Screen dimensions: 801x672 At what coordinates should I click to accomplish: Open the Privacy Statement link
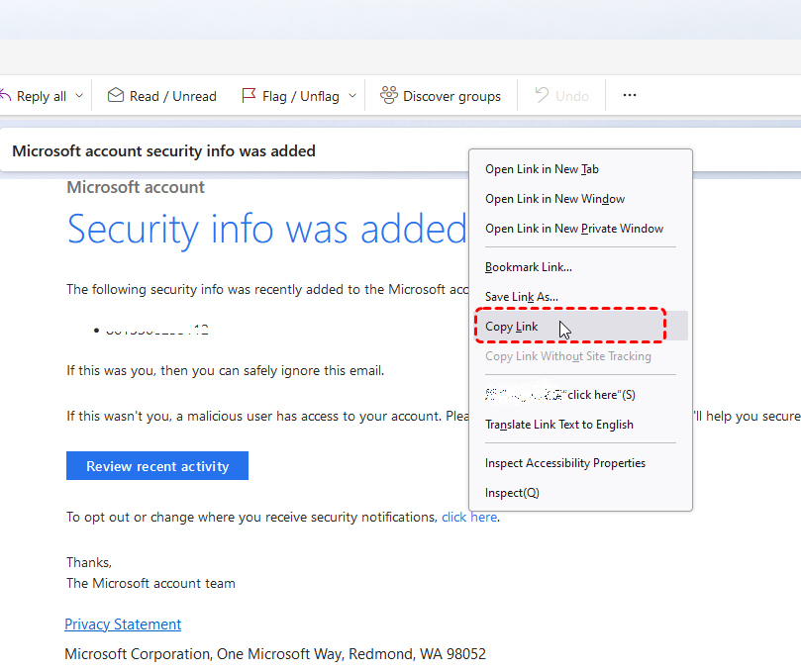(123, 624)
